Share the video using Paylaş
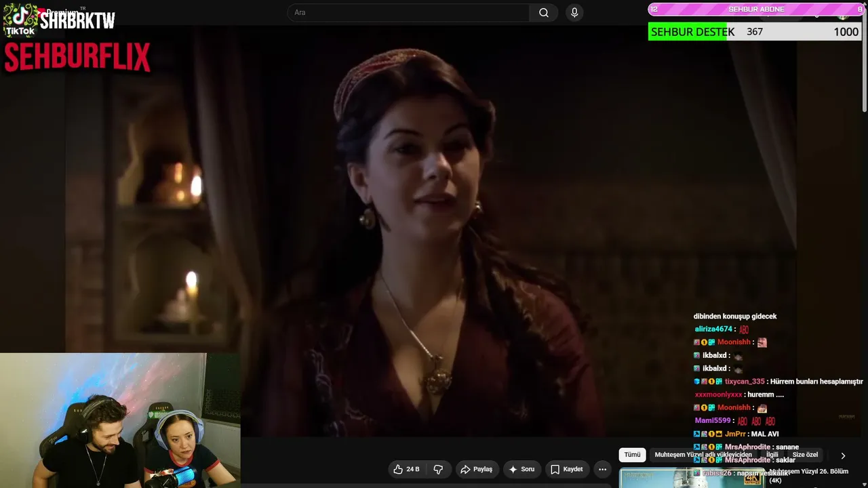The width and height of the screenshot is (868, 488). [476, 469]
